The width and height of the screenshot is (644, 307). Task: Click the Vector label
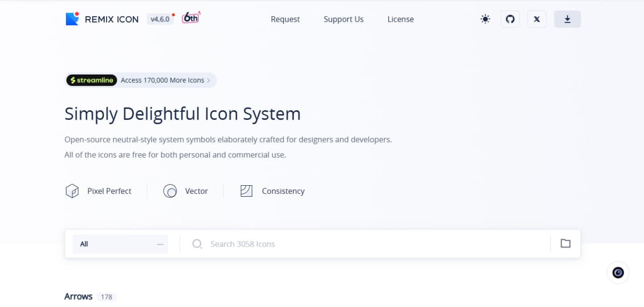pos(196,191)
